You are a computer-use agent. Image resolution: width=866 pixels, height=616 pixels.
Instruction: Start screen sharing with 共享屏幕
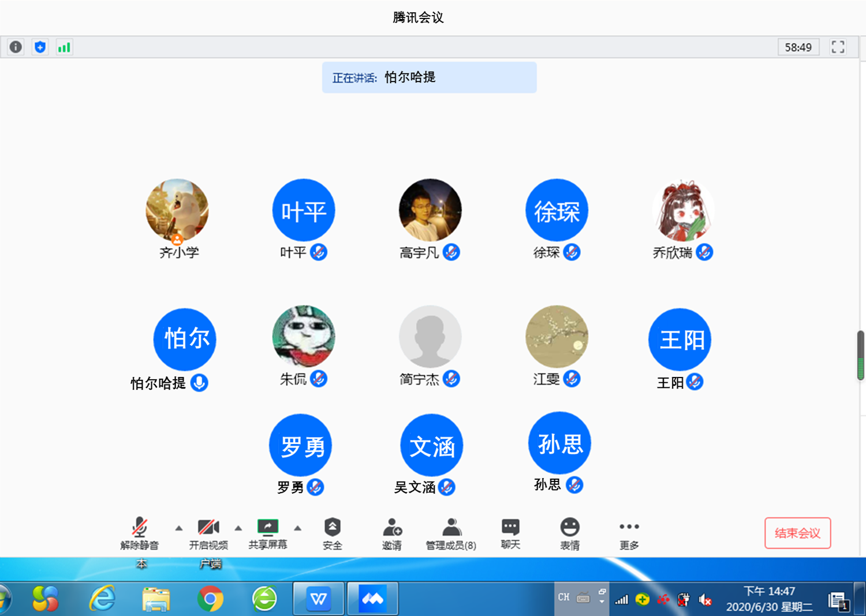tap(268, 533)
